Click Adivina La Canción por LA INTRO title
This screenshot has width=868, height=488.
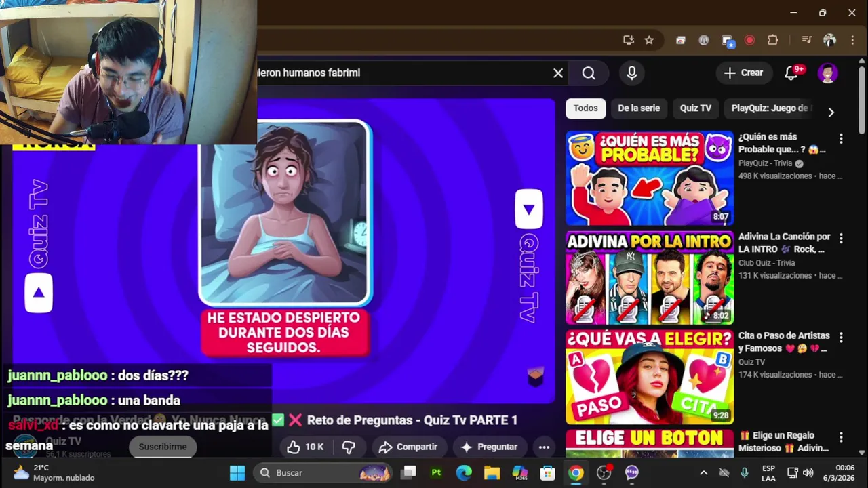point(784,243)
